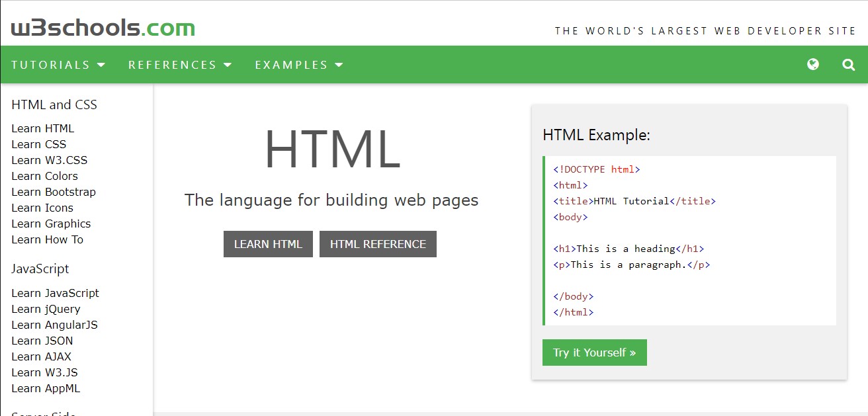This screenshot has width=868, height=416.
Task: Click the <!DOCTYPE html> code line
Action: pos(597,169)
